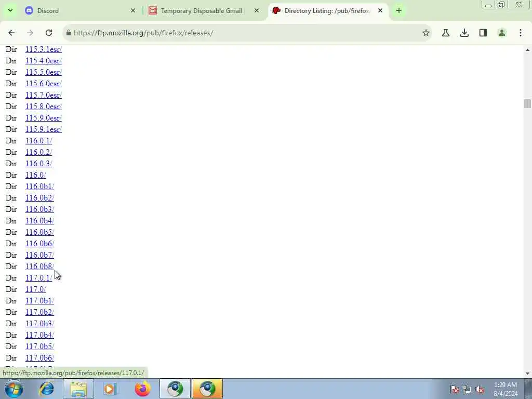Expand the tab search chevron
The width and height of the screenshot is (532, 399).
[10, 10]
